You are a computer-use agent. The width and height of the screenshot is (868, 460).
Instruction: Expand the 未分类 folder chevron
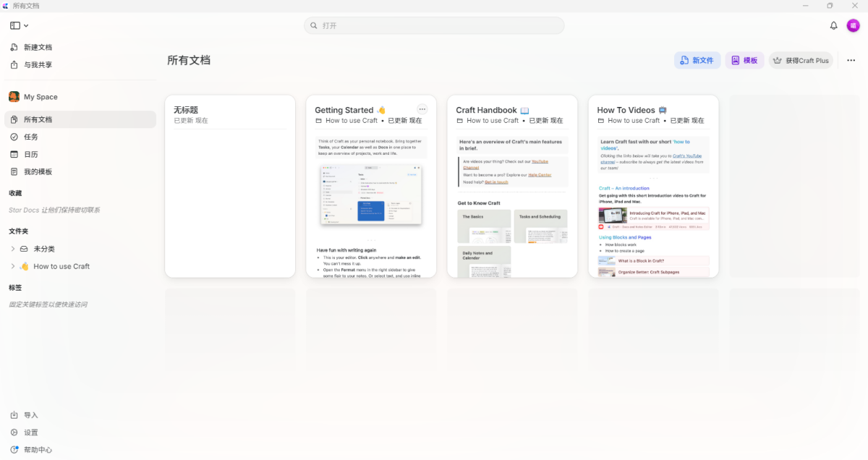(13, 249)
